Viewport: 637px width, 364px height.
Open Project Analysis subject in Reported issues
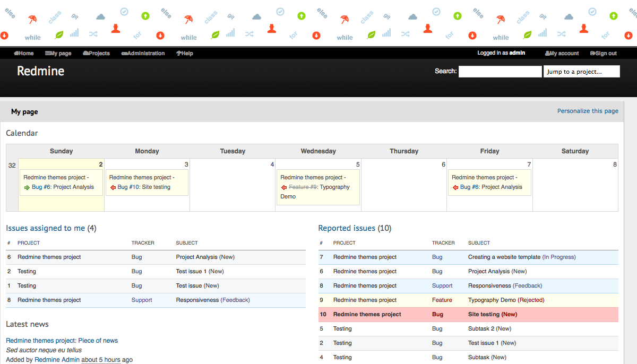[x=489, y=271]
